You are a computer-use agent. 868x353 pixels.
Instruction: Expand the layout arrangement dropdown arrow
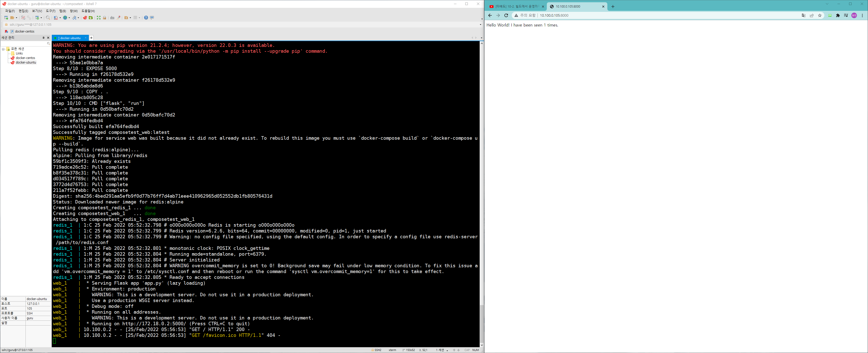click(140, 17)
